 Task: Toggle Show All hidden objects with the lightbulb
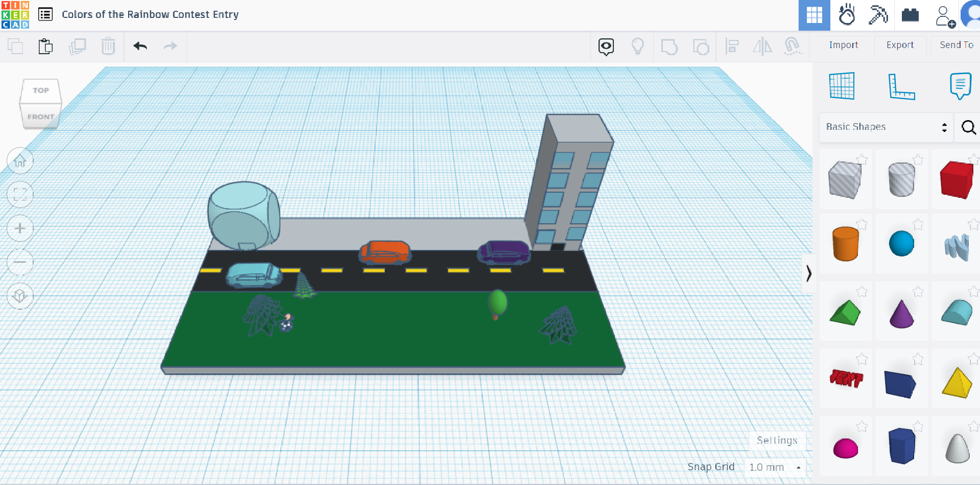click(637, 46)
